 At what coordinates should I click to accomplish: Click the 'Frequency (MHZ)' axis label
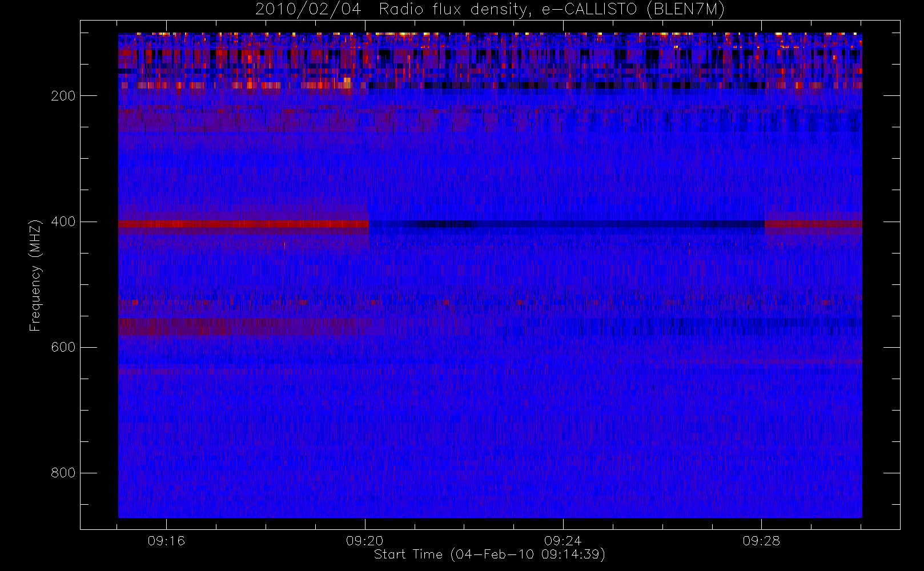click(x=35, y=275)
